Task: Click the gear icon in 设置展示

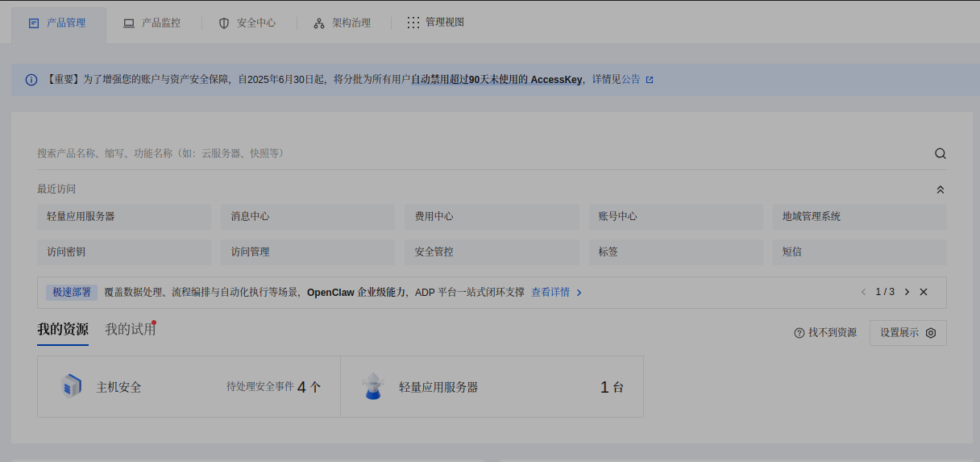Action: point(931,333)
